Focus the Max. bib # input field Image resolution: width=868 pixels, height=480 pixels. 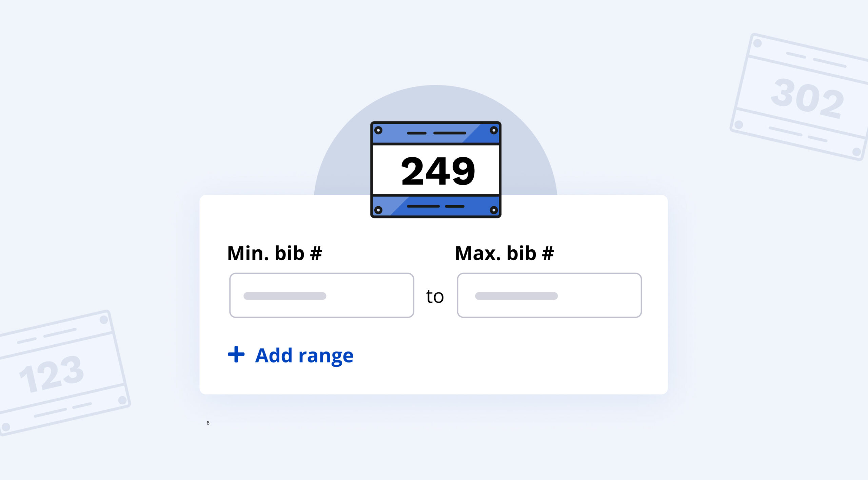(x=597, y=295)
